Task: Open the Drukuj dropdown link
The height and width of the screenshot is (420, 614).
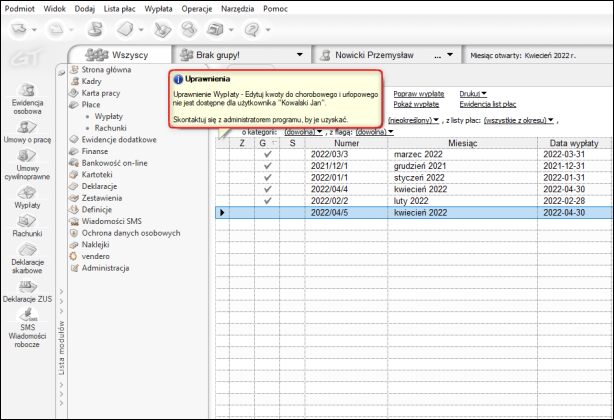Action: (473, 94)
